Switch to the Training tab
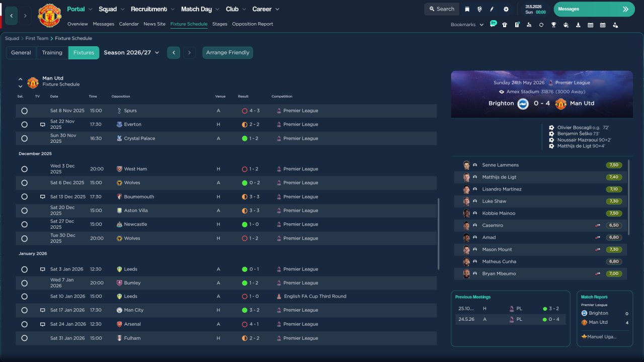 pyautogui.click(x=52, y=53)
